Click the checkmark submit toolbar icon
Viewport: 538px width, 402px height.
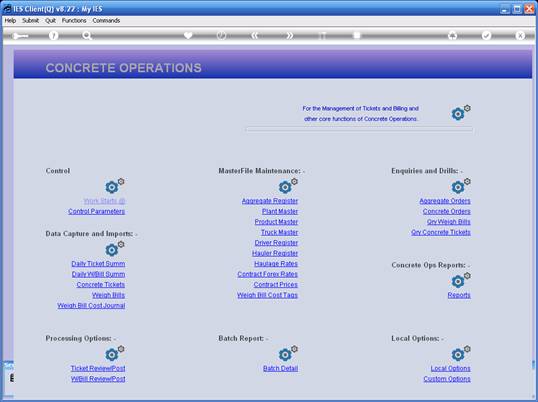tap(486, 35)
